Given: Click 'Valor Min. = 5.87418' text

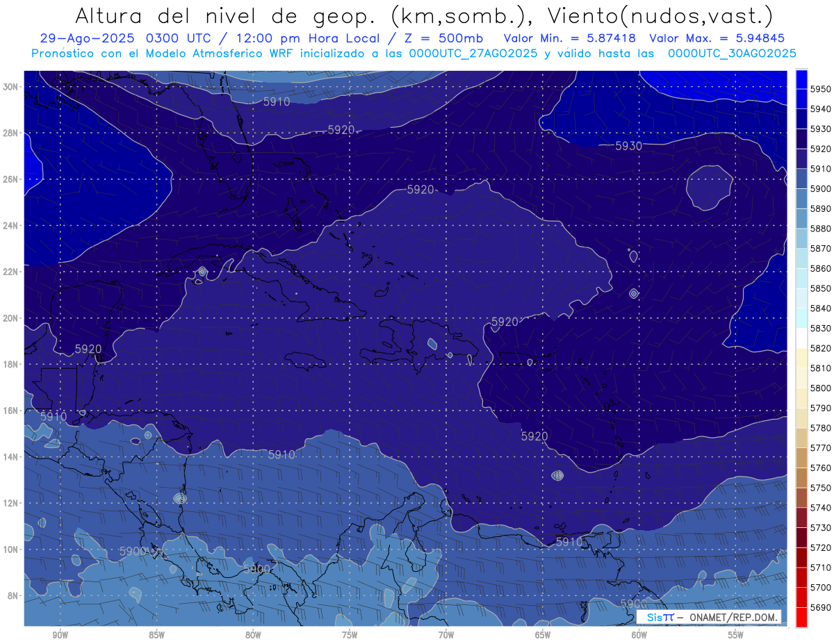Looking at the screenshot, I should tap(570, 39).
